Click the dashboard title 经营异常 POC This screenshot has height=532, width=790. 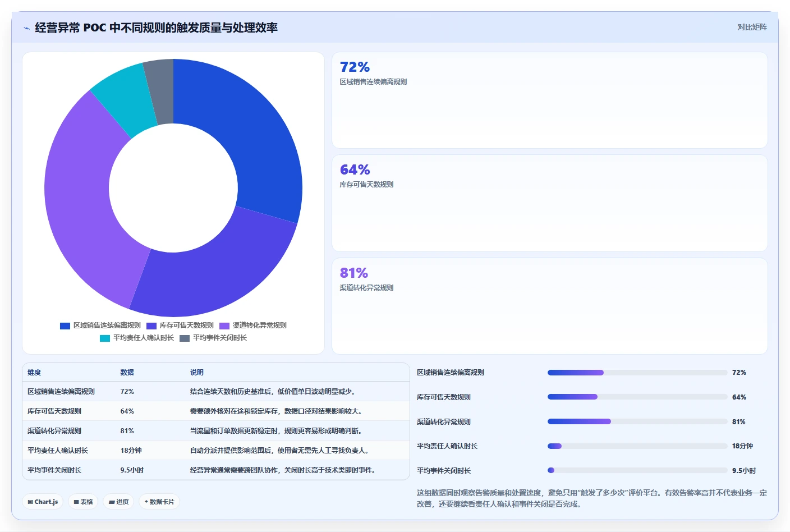(x=157, y=27)
